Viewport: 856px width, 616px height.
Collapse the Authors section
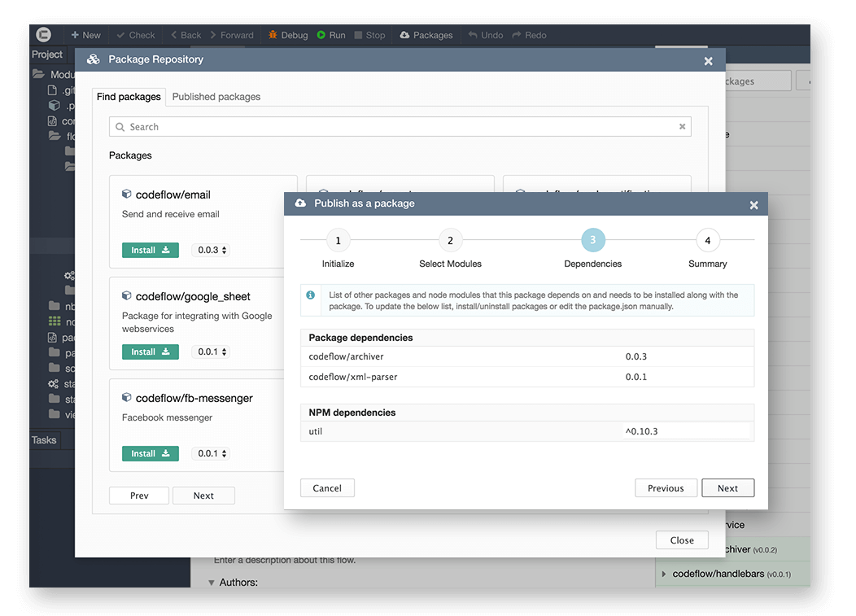click(212, 583)
